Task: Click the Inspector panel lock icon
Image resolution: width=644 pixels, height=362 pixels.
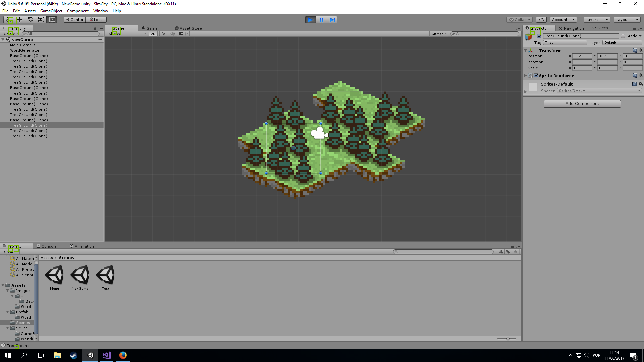Action: 634,29
